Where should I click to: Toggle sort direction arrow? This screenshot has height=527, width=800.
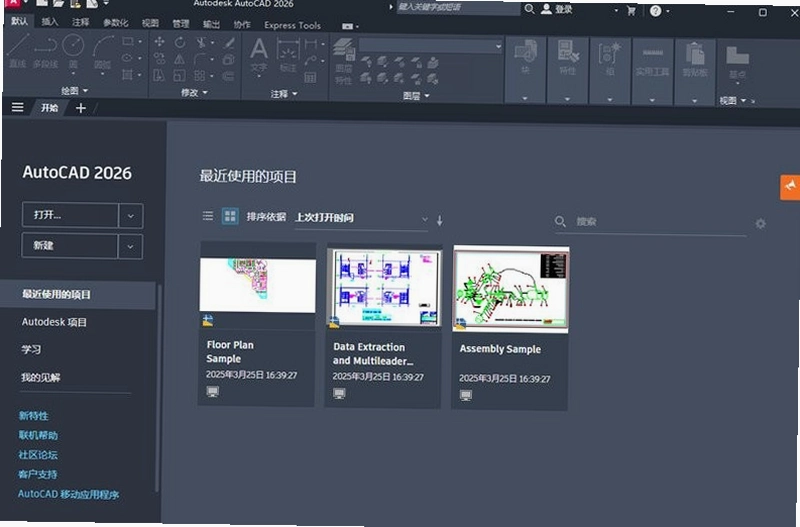[440, 220]
